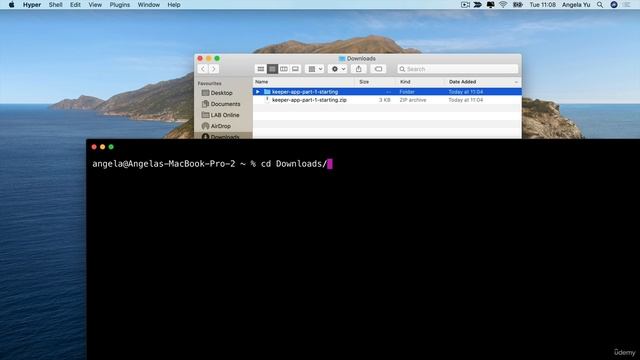Click the Wi-Fi status icon
The height and width of the screenshot is (360, 640).
[503, 5]
